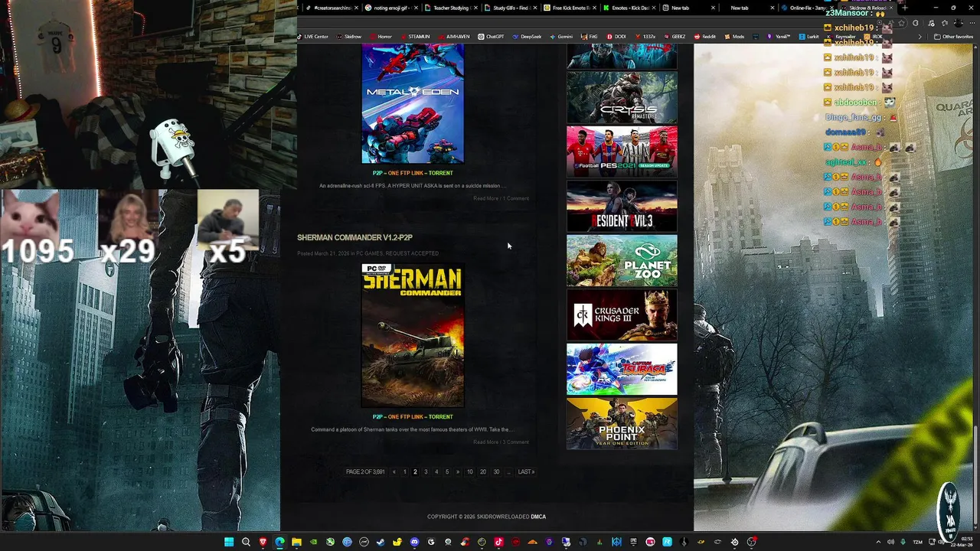980x551 pixels.
Task: Jump to page 10 in pagination
Action: tap(469, 471)
